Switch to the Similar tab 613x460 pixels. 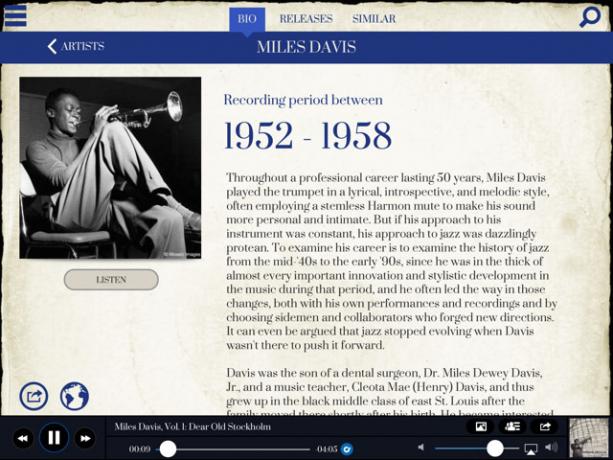(x=374, y=19)
